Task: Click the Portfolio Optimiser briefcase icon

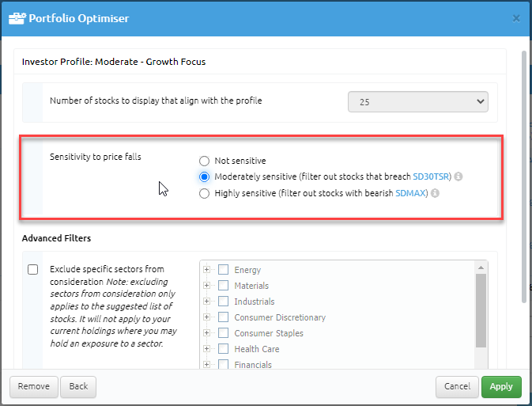Action: (x=17, y=18)
